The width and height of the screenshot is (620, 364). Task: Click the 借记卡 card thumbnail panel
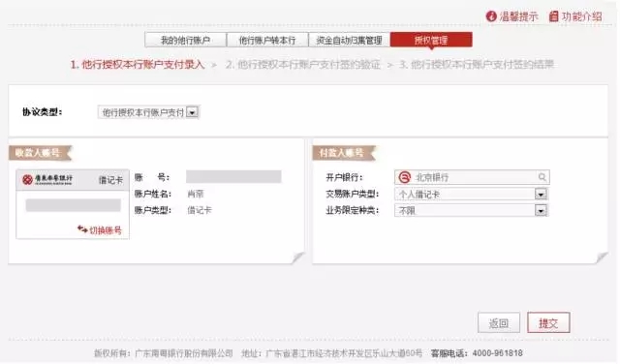click(x=73, y=204)
